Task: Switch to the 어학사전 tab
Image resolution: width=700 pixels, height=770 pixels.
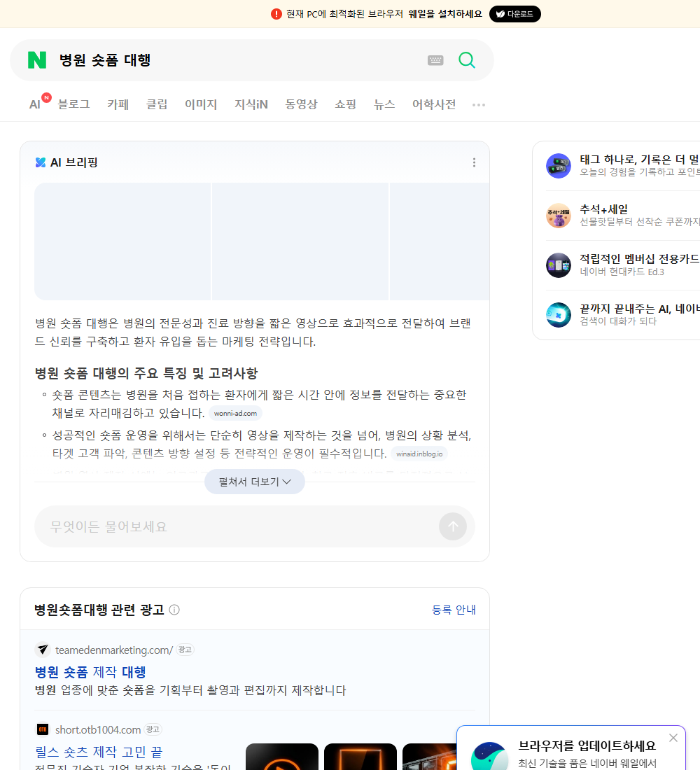Action: point(434,104)
